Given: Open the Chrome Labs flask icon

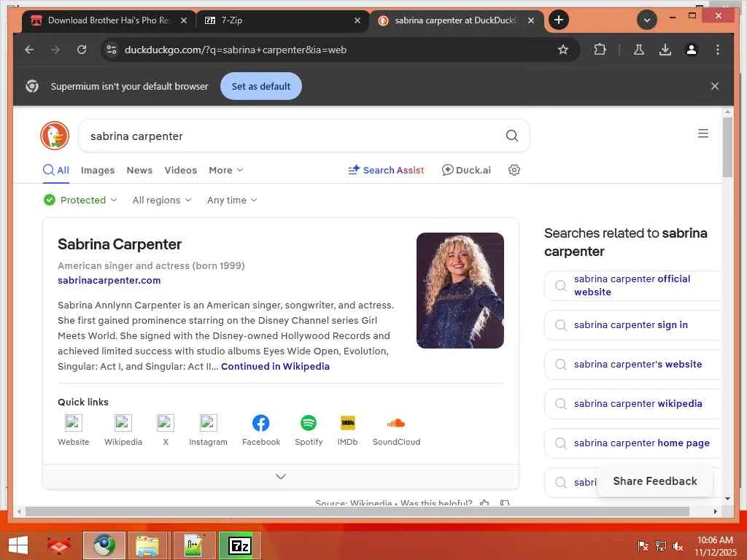Looking at the screenshot, I should click(639, 50).
